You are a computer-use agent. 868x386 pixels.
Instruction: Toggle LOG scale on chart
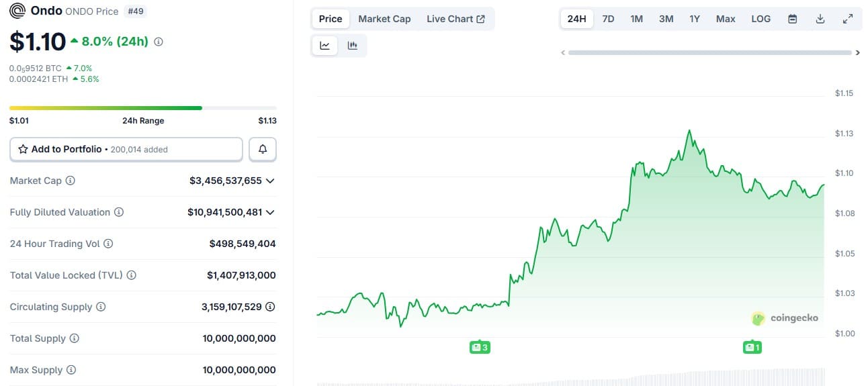click(x=761, y=19)
